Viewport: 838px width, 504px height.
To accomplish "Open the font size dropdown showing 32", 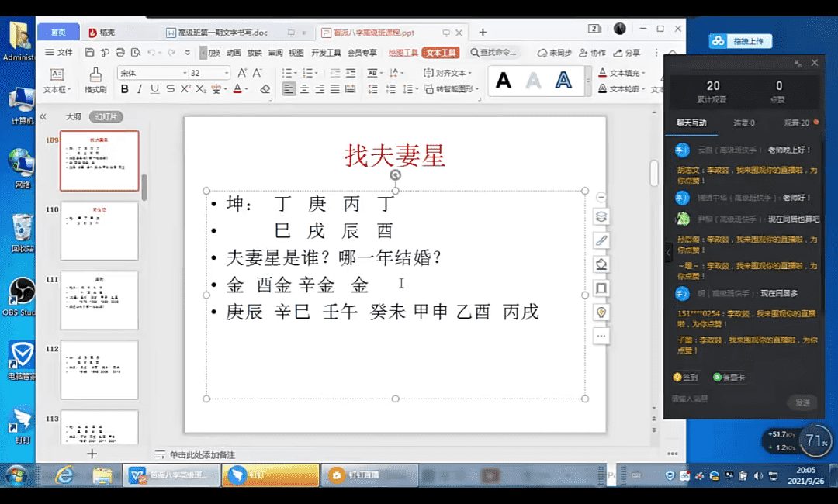I will 209,73.
